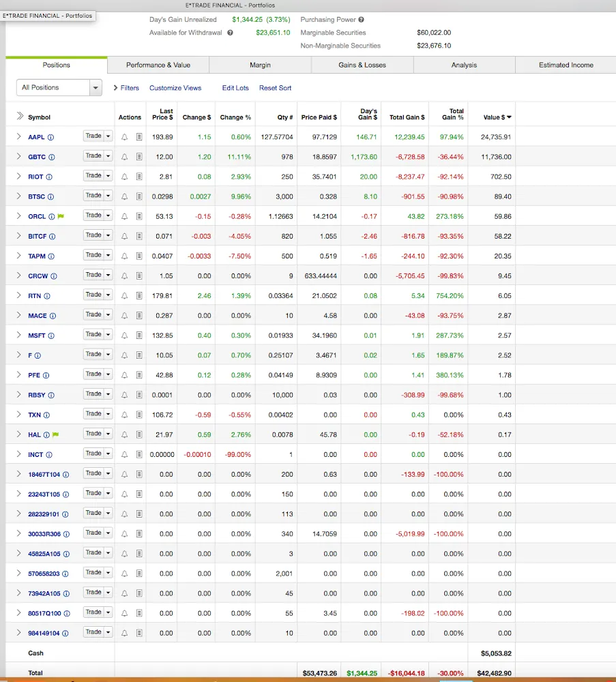
Task: Sort by the Price Paid $ column header
Action: coord(319,117)
